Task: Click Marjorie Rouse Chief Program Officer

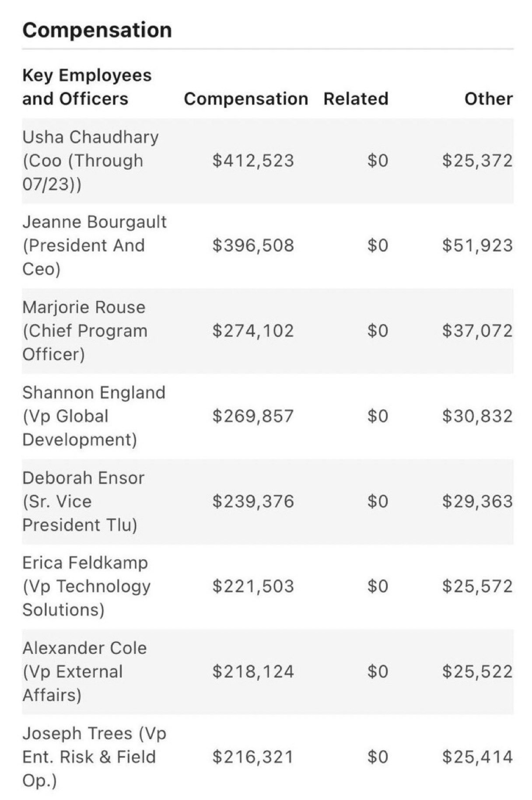Action: coord(84,330)
